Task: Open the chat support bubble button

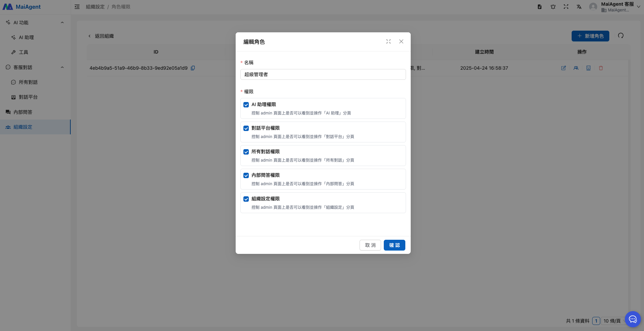Action: click(633, 319)
